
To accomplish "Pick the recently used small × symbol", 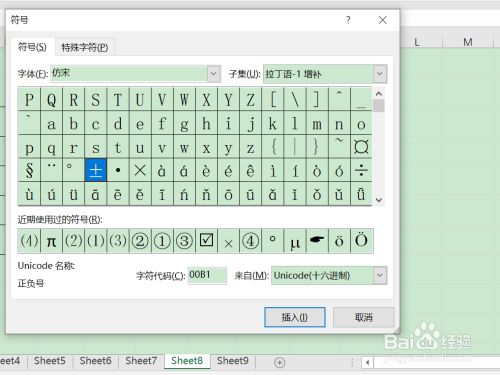I will pyautogui.click(x=228, y=241).
